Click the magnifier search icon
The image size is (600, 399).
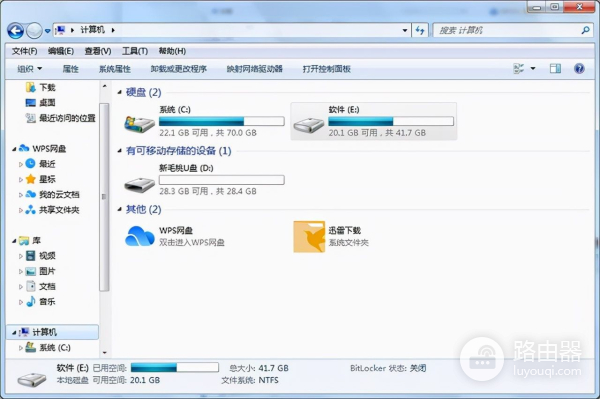(x=585, y=30)
